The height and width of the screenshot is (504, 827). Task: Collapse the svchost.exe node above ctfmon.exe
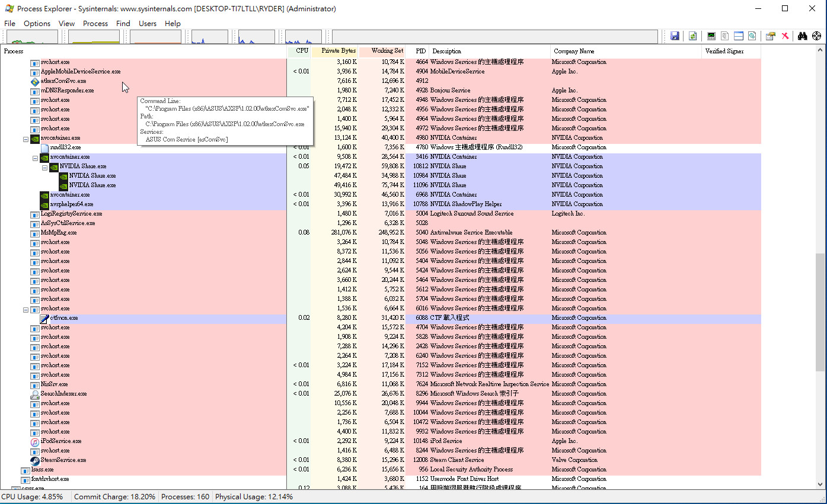25,310
